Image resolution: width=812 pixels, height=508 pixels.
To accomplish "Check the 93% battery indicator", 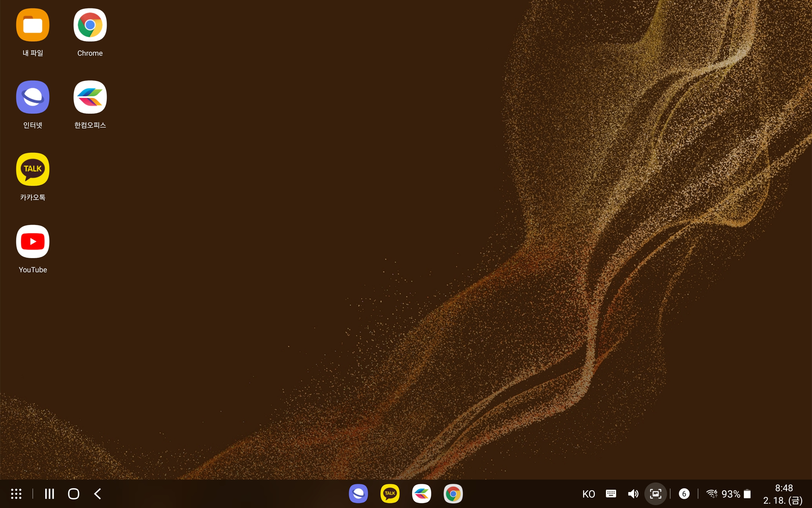I will [736, 494].
